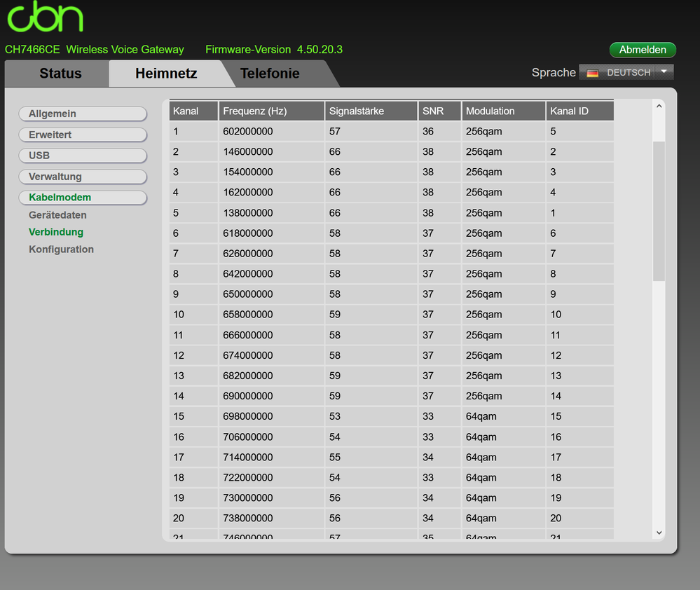
Task: Select frequency cell 154000000
Action: click(271, 172)
